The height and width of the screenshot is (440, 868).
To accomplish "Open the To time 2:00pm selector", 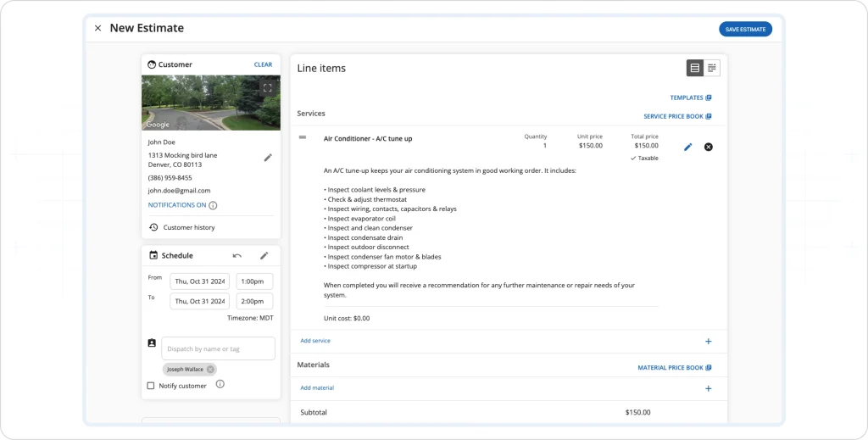I will click(254, 301).
